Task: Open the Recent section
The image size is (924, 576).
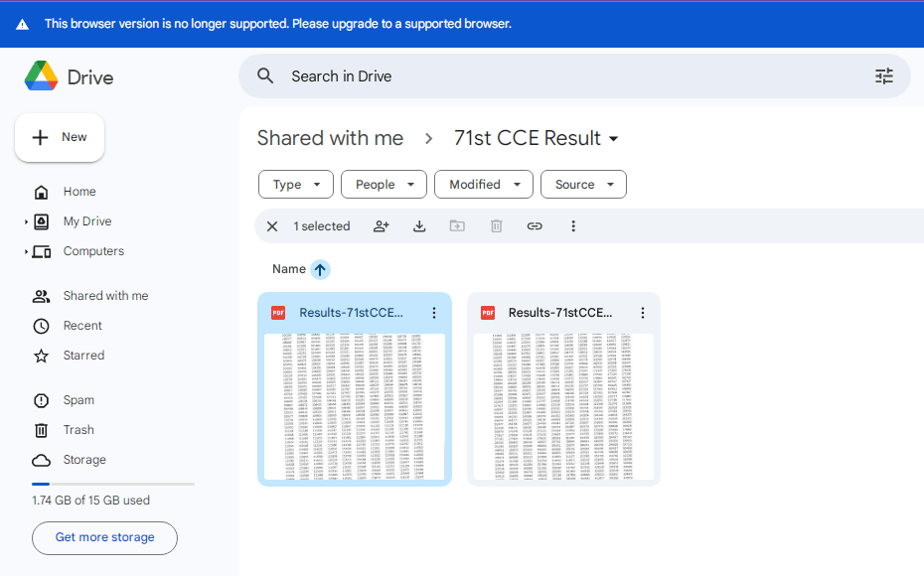Action: (82, 326)
